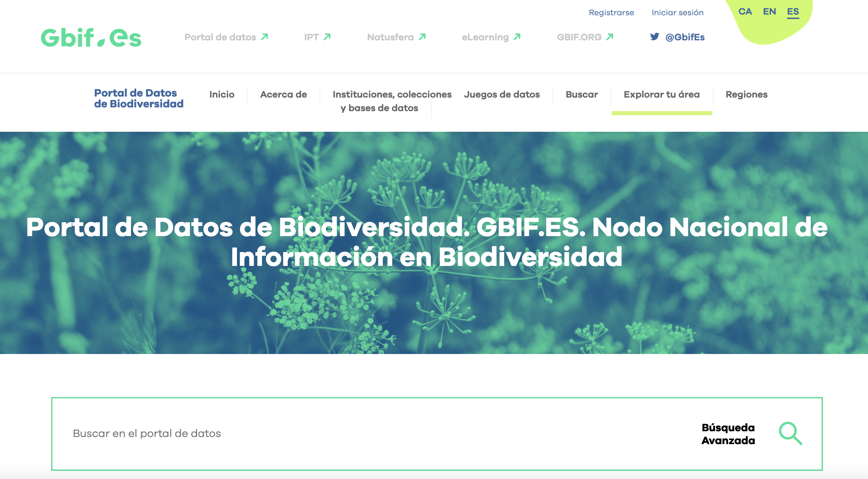Click the Twitter bird icon
Image resolution: width=868 pixels, height=479 pixels.
pyautogui.click(x=654, y=37)
